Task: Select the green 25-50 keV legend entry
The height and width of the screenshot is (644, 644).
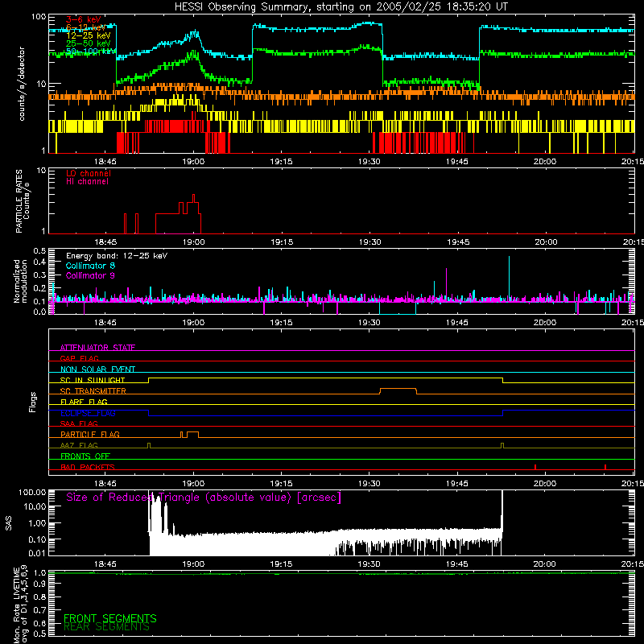Action: coord(88,43)
